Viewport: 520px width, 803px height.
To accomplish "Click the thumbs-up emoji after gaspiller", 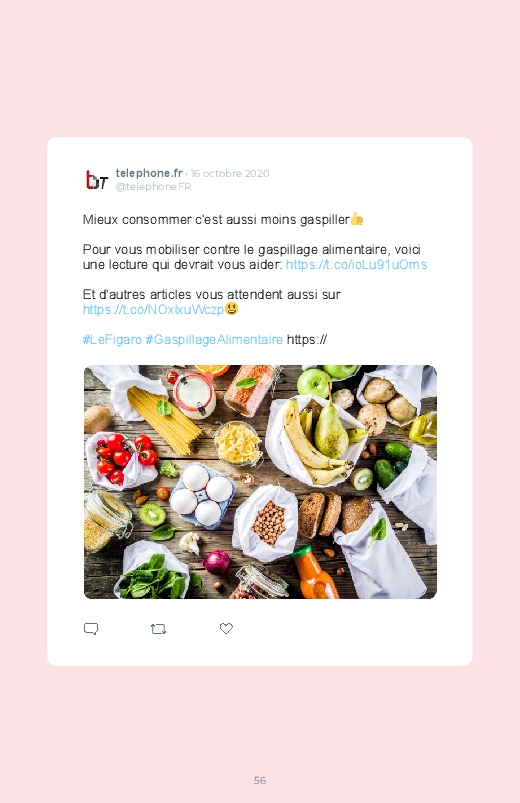I will (357, 219).
